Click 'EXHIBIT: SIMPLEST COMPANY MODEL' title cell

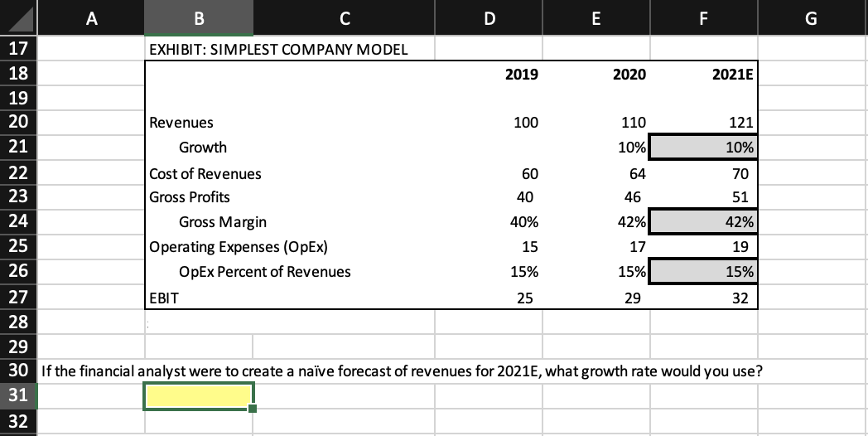click(x=278, y=49)
